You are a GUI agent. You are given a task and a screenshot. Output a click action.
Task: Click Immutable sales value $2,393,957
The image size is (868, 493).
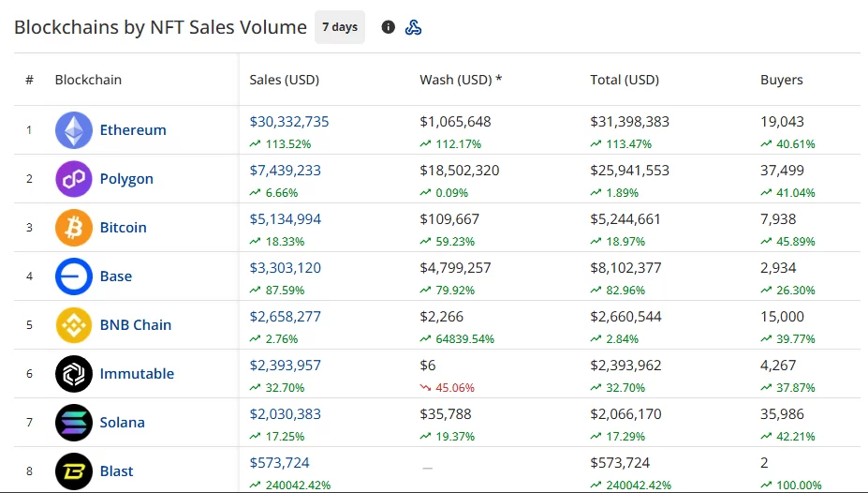coord(285,366)
